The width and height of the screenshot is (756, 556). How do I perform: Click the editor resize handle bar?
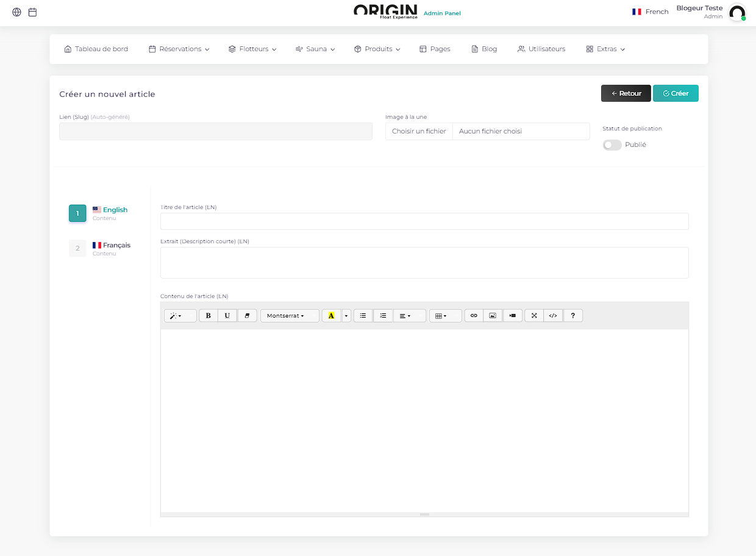[424, 515]
